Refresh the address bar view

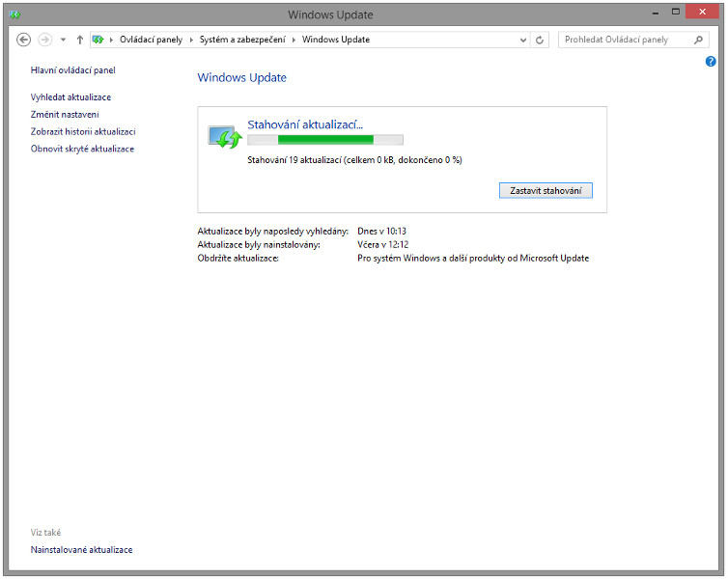[540, 40]
